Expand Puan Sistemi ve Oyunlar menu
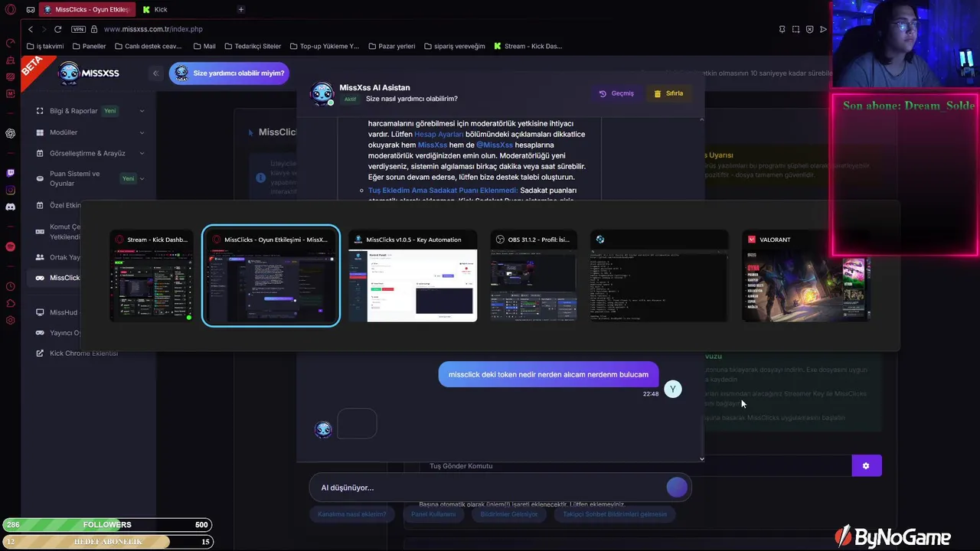This screenshot has width=980, height=551. pos(90,178)
